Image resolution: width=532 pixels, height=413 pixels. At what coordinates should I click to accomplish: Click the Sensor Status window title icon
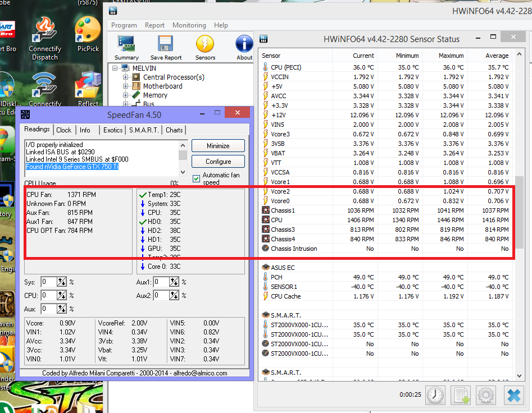click(263, 39)
